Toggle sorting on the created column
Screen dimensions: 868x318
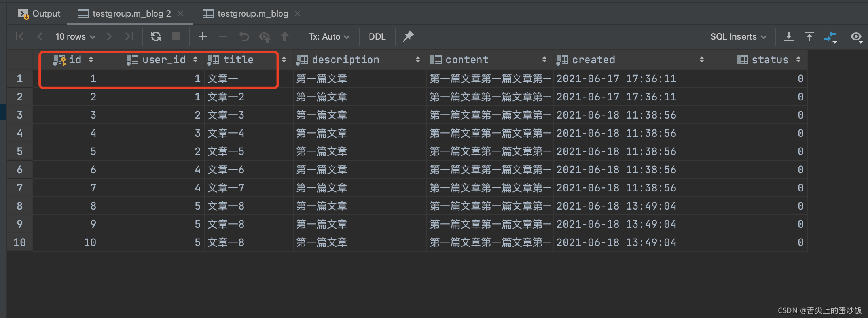pos(703,59)
